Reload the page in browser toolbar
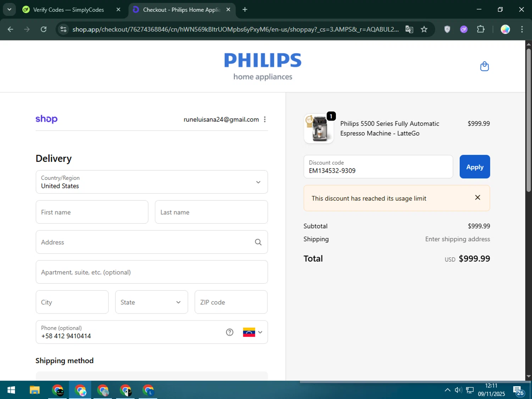Viewport: 532px width, 399px height. tap(44, 29)
